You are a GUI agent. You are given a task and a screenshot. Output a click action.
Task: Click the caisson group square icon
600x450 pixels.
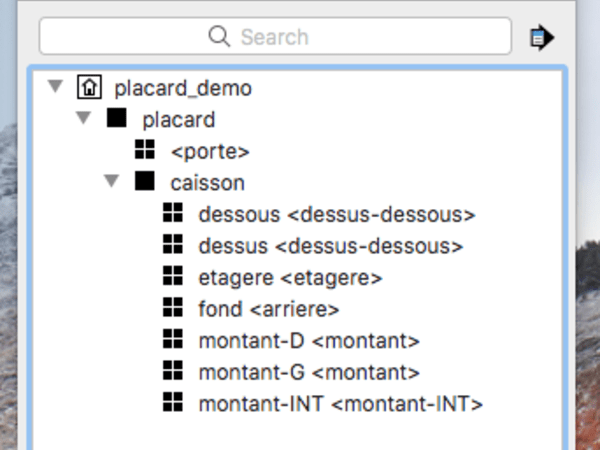(x=145, y=181)
